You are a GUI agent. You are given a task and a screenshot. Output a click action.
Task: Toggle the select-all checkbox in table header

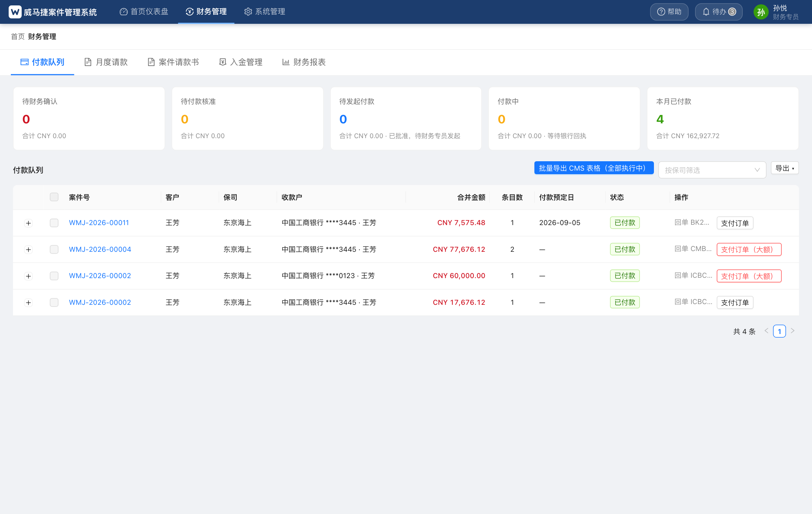[54, 197]
